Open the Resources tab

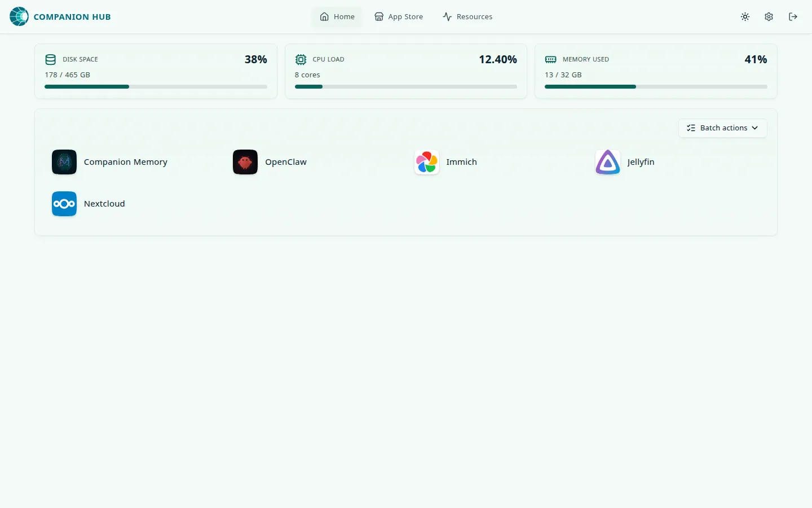coord(467,17)
